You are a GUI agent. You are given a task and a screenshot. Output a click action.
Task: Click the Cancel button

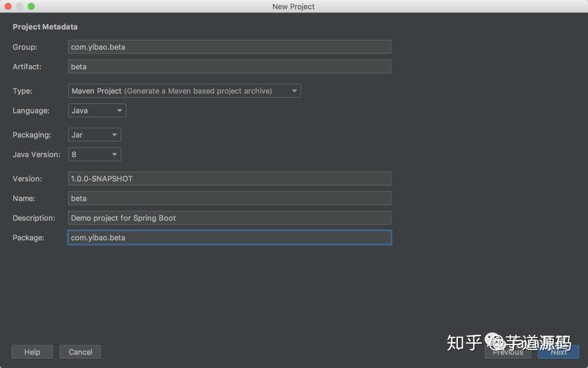pyautogui.click(x=80, y=352)
